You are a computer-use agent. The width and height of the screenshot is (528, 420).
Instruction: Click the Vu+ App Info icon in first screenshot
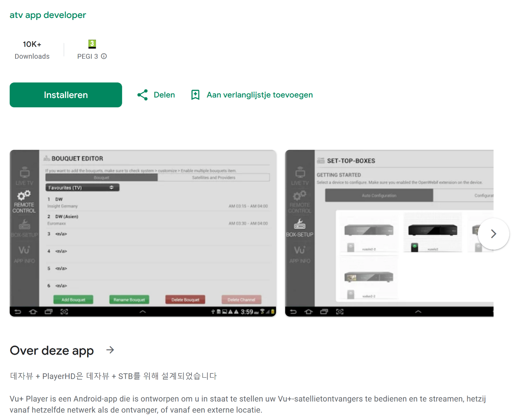[24, 250]
